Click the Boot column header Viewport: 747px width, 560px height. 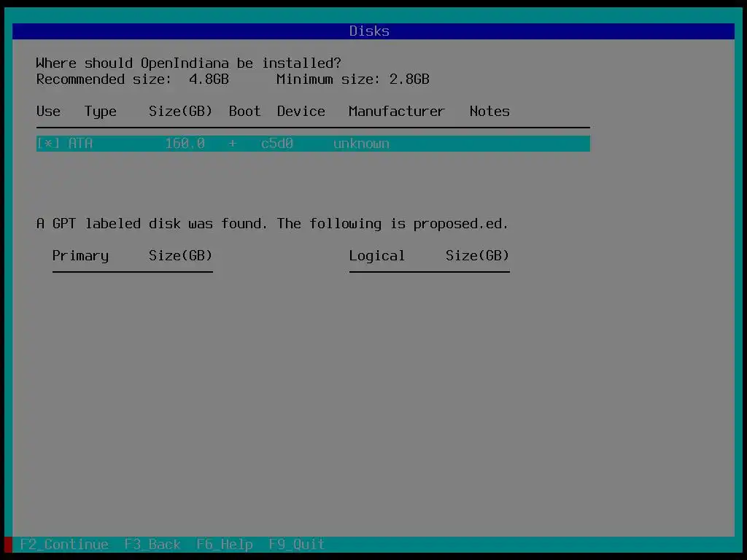tap(245, 111)
